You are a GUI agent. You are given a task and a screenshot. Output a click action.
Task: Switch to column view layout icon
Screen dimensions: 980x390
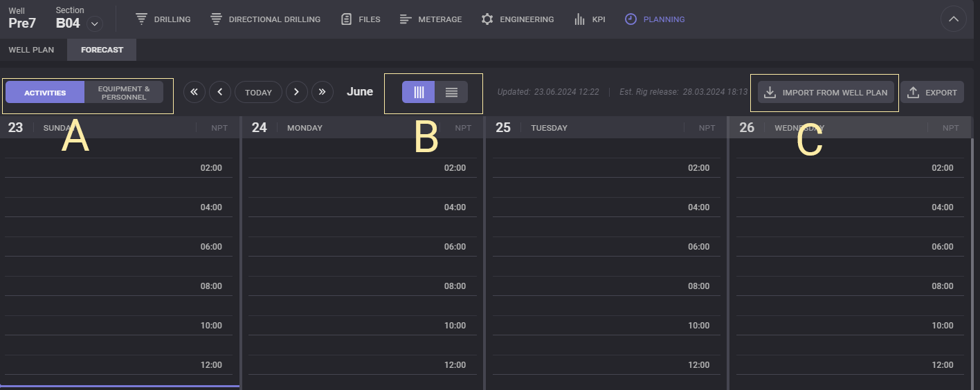[419, 92]
